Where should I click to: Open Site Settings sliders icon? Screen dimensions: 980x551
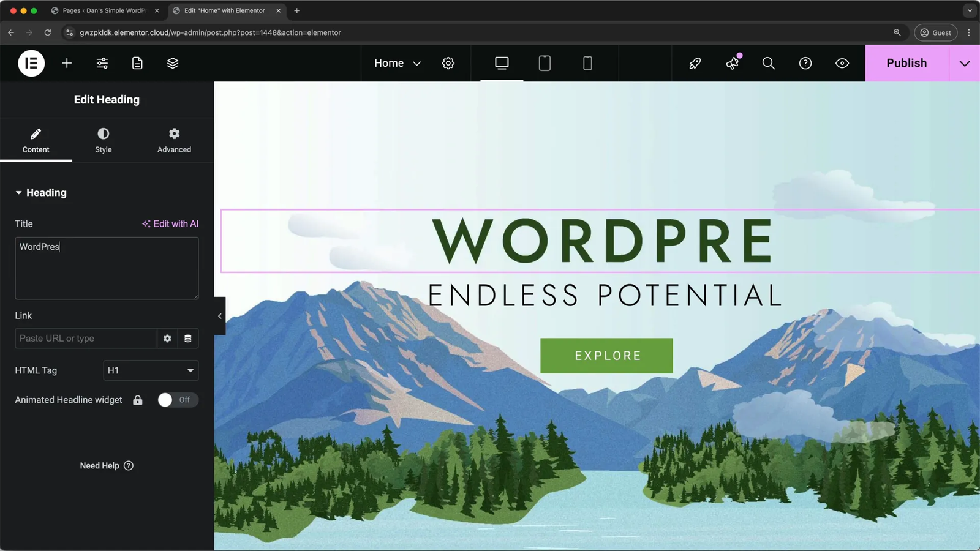click(x=102, y=63)
